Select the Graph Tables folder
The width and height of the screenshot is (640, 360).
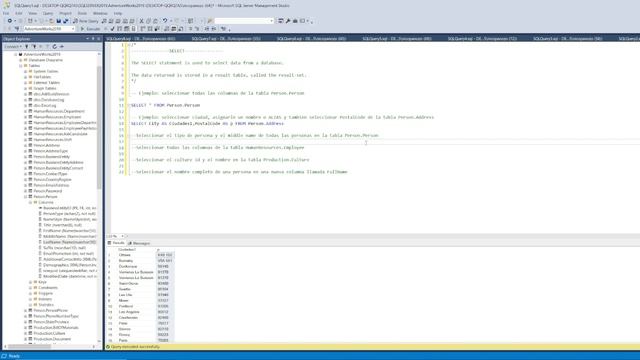[x=45, y=89]
